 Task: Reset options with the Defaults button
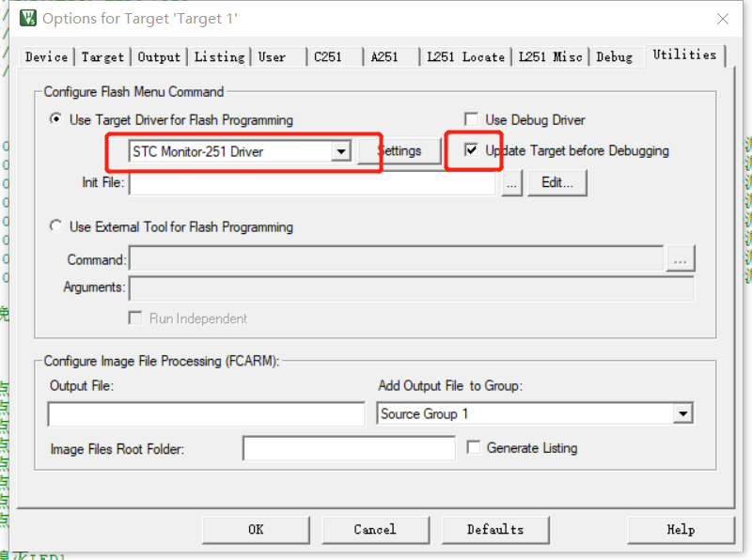click(495, 530)
